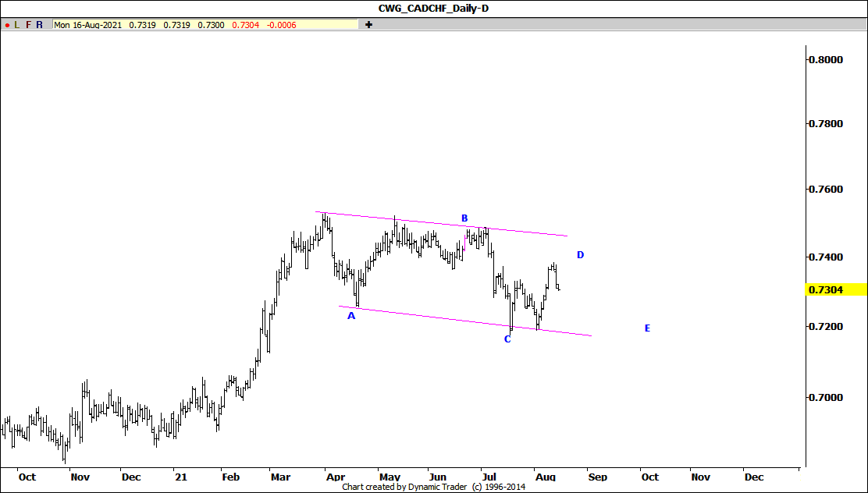868x493 pixels.
Task: Select projected wave label E
Action: [647, 328]
